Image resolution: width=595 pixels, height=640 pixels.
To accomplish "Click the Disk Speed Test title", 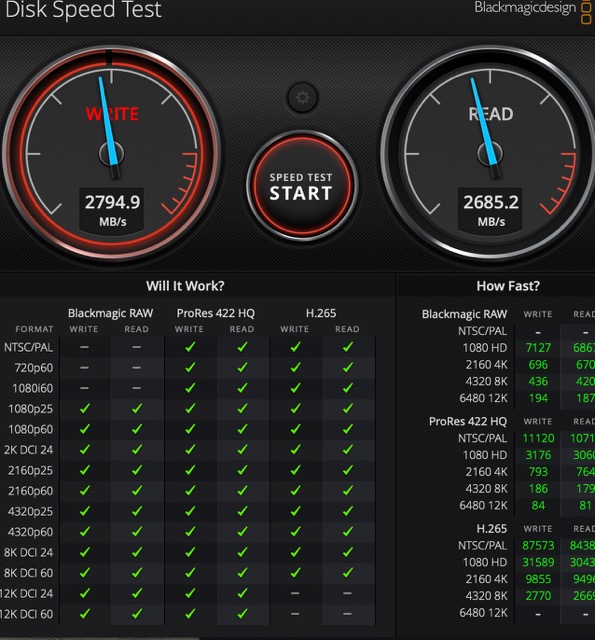I will [83, 10].
